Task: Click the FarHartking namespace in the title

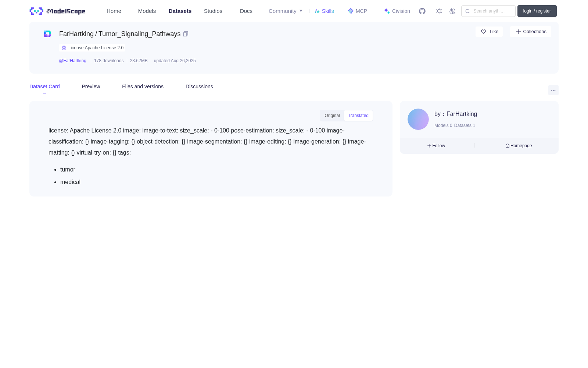Action: 76,34
